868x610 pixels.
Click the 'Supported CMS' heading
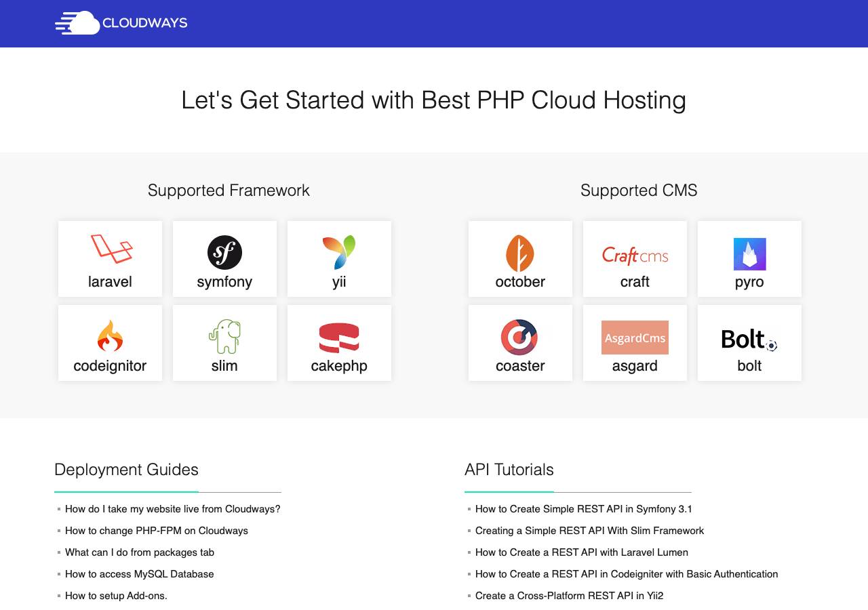tap(639, 190)
